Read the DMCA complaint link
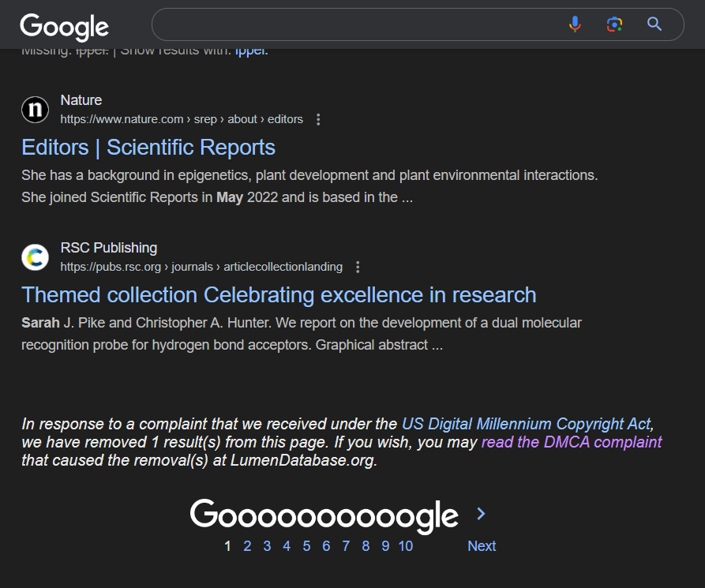The width and height of the screenshot is (705, 588). [x=572, y=442]
